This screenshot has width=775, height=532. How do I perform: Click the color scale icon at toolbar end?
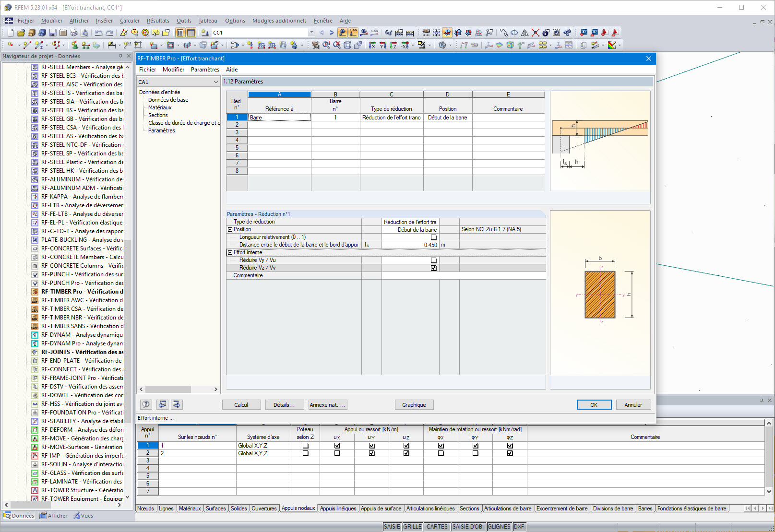point(612,45)
